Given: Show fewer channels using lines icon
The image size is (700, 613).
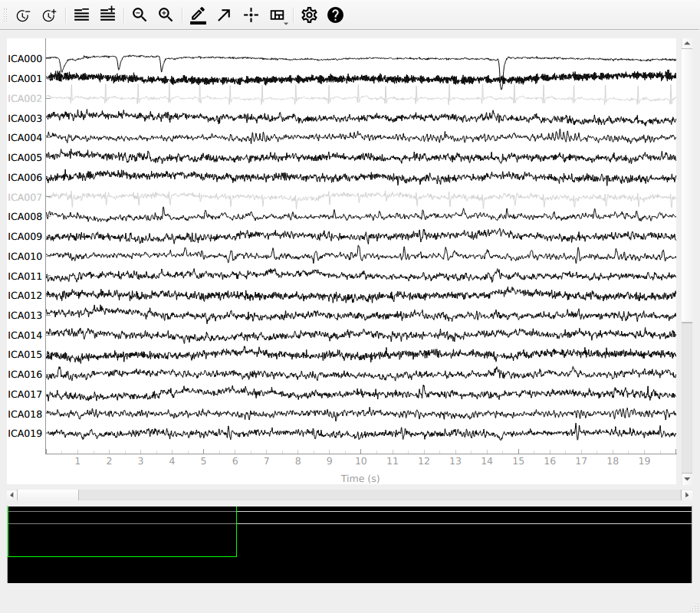Looking at the screenshot, I should pyautogui.click(x=81, y=15).
